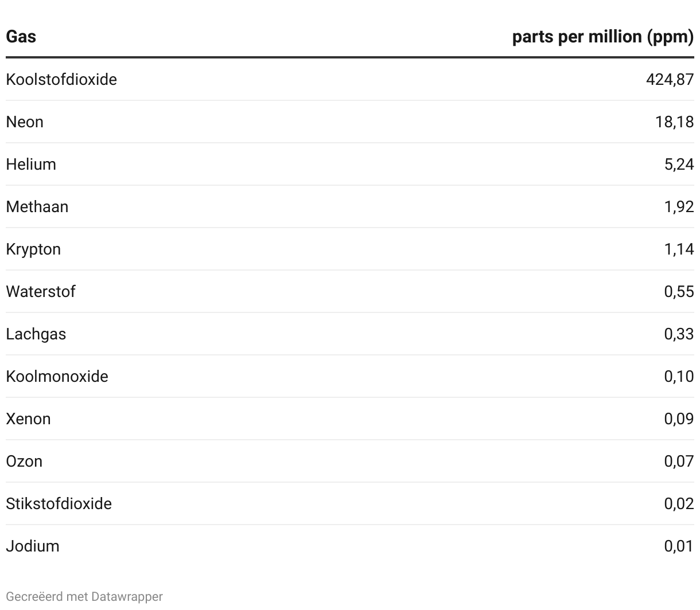Select the Methaan row label
700x610 pixels.
click(37, 206)
